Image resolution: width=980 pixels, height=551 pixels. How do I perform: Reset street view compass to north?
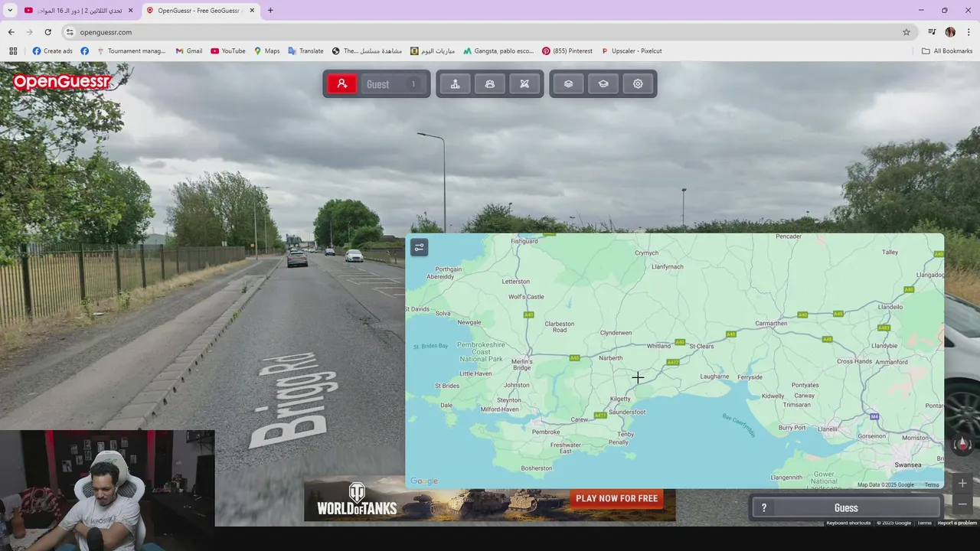tap(962, 444)
